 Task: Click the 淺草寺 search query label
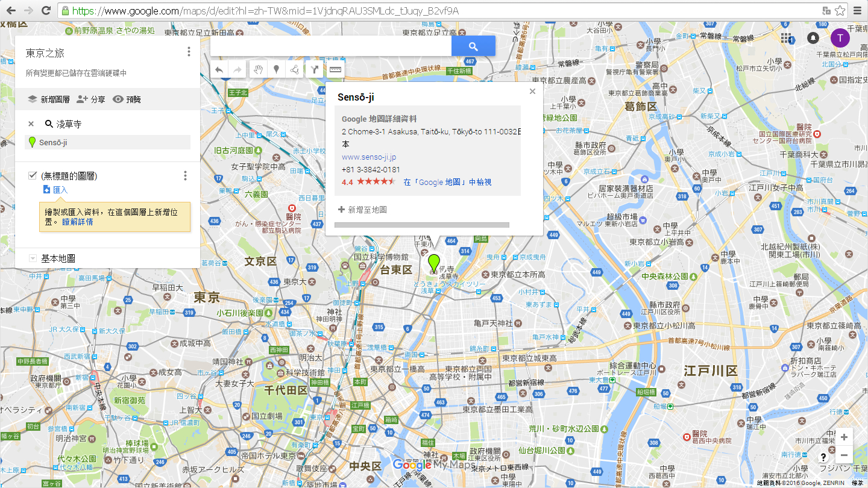tap(69, 124)
